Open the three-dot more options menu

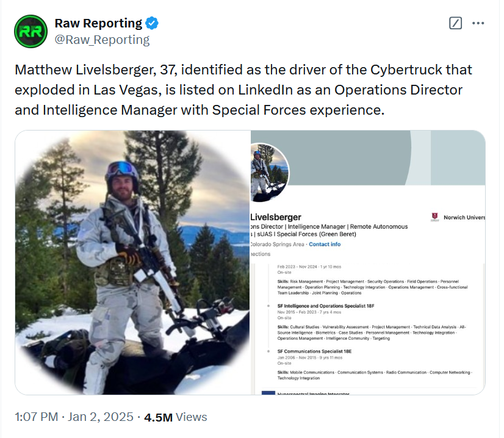478,23
